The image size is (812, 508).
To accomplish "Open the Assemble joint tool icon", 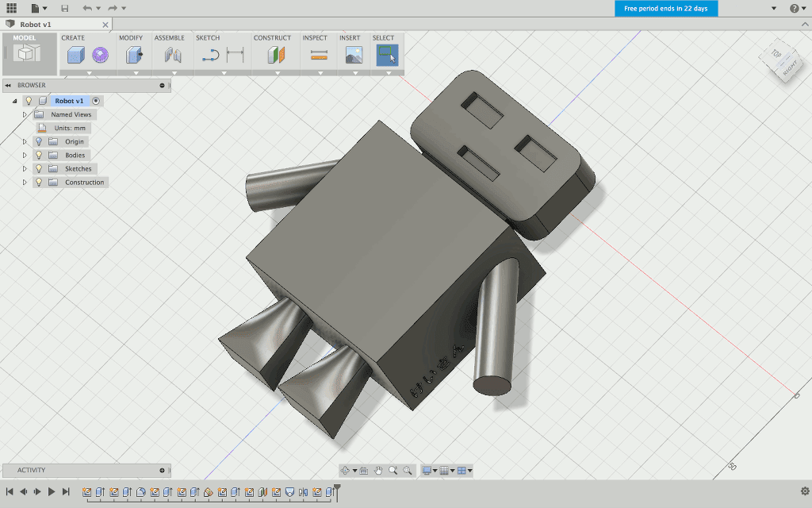I will 173,55.
